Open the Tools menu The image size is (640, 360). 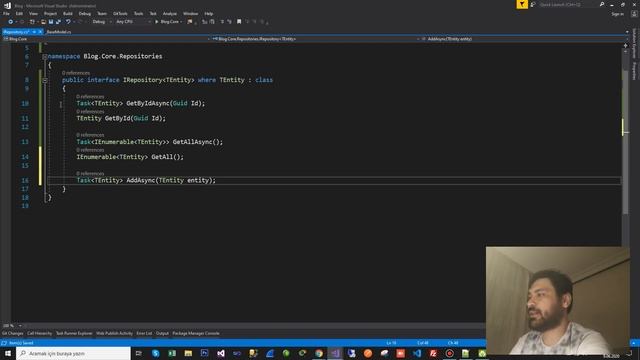click(138, 13)
